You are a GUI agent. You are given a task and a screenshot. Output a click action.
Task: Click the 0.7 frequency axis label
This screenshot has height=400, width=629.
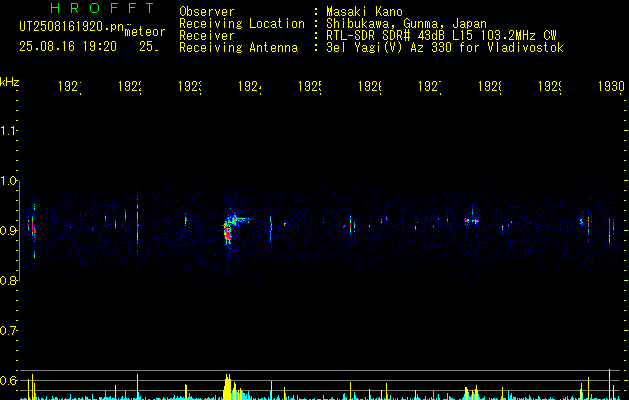pyautogui.click(x=8, y=331)
